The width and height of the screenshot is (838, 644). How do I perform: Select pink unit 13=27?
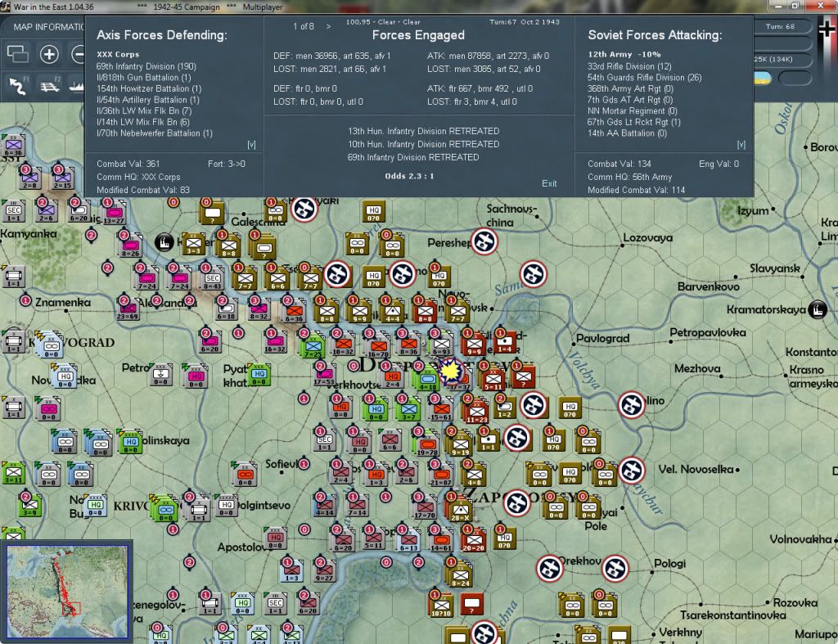coord(114,214)
